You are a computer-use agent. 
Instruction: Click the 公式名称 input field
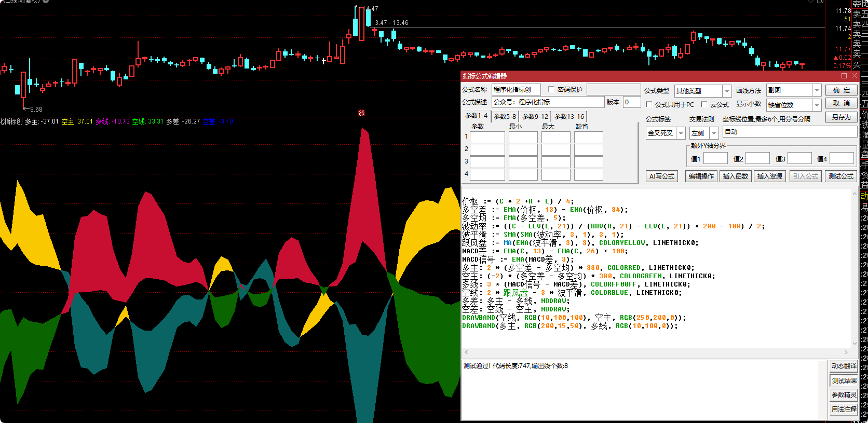click(516, 90)
